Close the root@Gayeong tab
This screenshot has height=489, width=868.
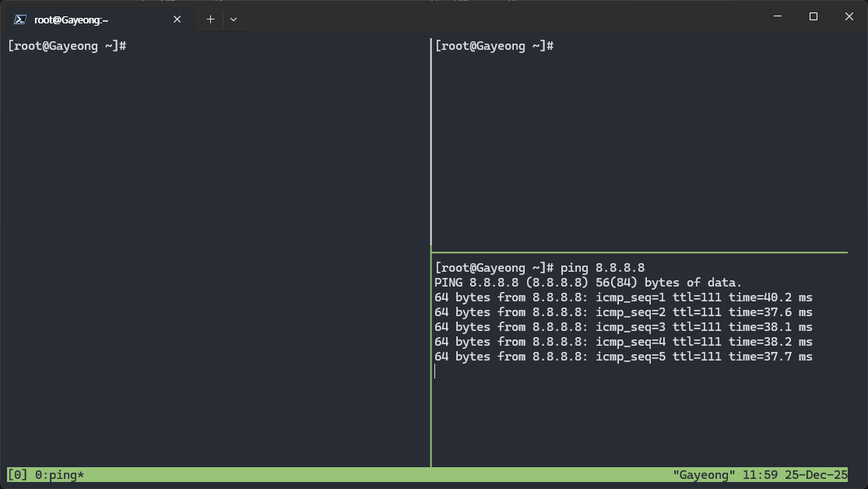coord(177,19)
